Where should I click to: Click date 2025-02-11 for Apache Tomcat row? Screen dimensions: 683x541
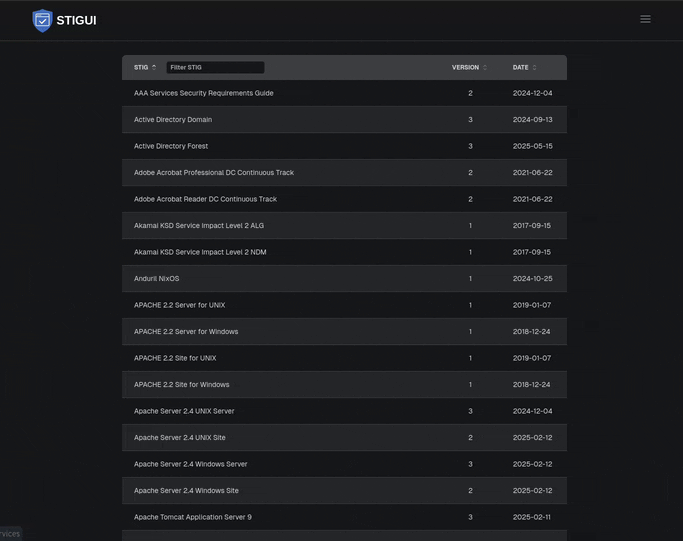click(531, 517)
